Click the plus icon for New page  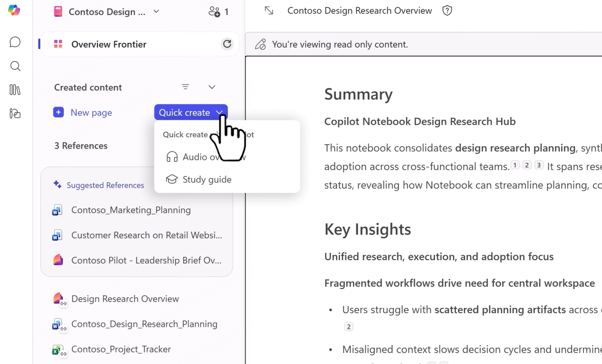point(59,112)
